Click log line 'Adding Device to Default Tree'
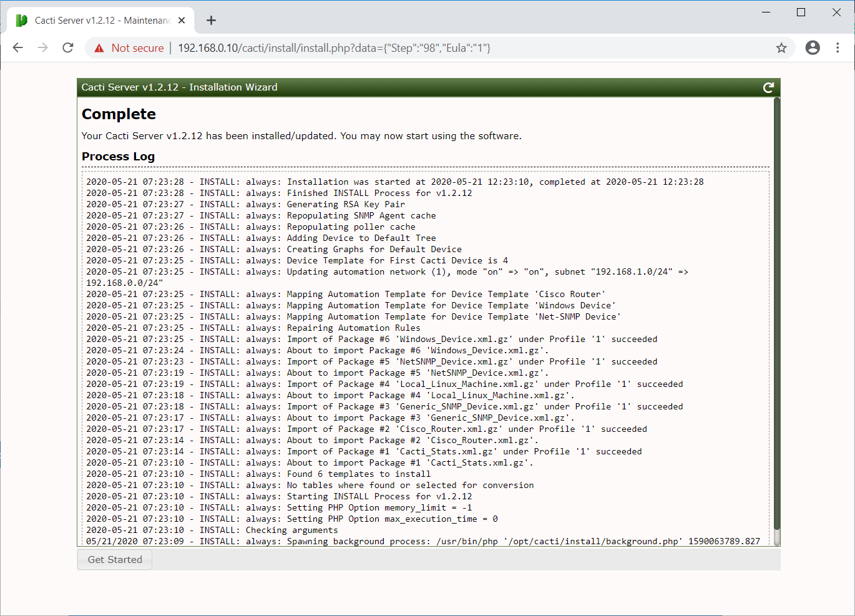The width and height of the screenshot is (855, 616). (261, 238)
